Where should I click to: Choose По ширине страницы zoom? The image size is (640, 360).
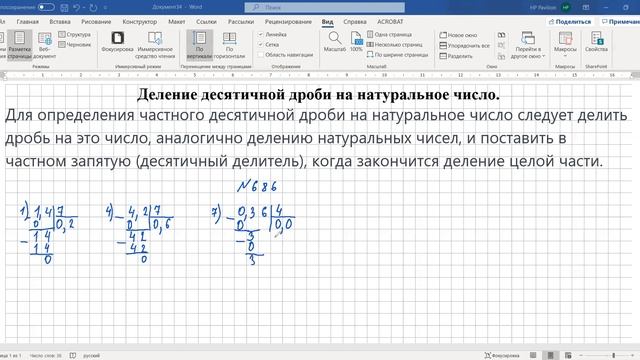tap(398, 54)
